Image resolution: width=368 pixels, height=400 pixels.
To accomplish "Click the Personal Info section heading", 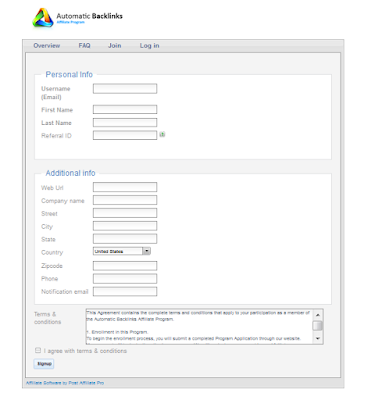I will 69,74.
